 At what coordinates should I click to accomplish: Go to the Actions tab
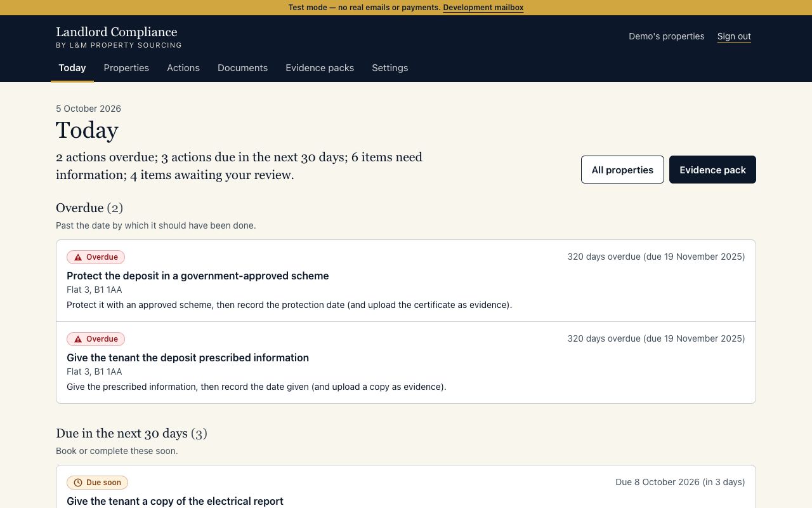[183, 68]
